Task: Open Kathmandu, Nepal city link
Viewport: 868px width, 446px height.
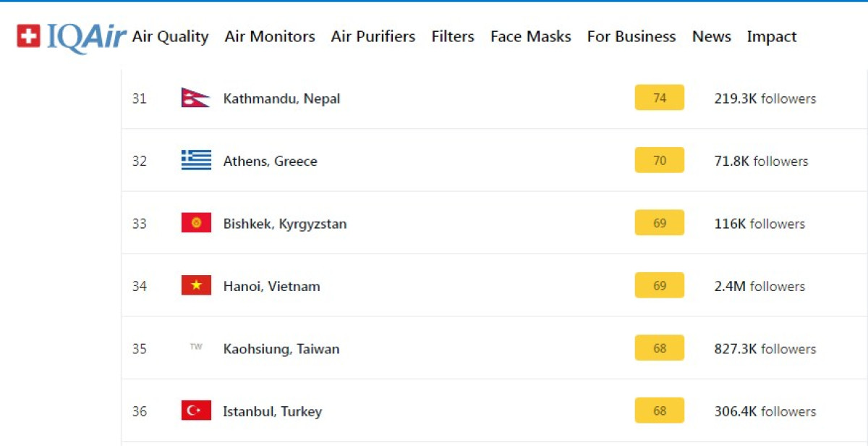Action: click(281, 98)
